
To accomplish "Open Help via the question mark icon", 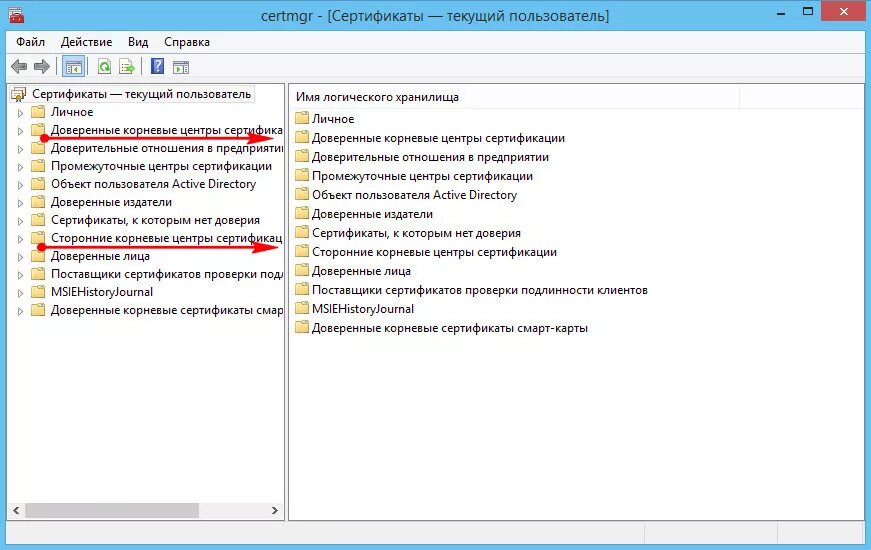I will (x=158, y=67).
